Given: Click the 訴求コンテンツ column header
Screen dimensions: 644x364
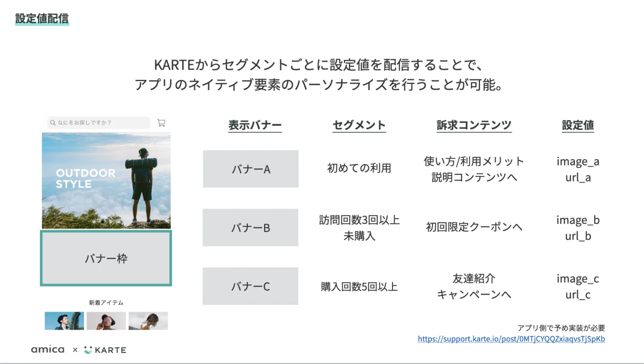Looking at the screenshot, I should point(474,125).
